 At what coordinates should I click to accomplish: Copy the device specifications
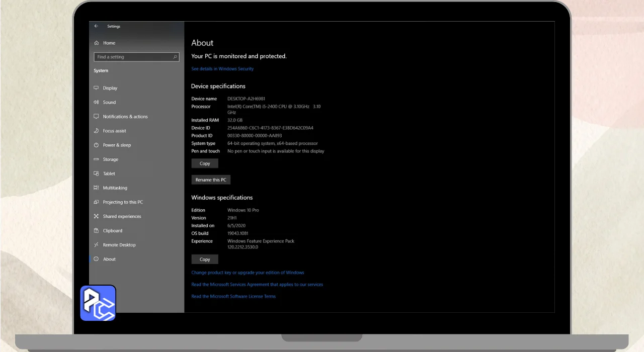[205, 163]
